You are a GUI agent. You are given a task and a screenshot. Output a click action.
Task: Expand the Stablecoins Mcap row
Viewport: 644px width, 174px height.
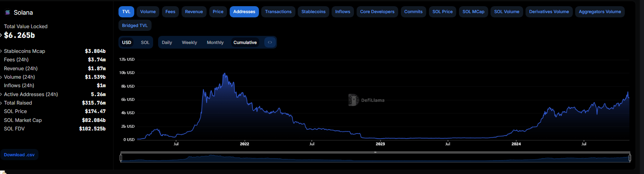pos(2,51)
